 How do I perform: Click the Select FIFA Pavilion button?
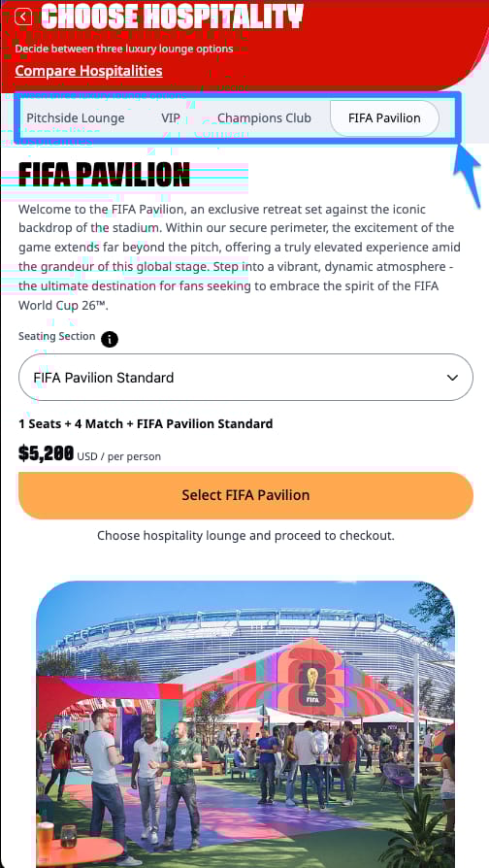point(245,495)
